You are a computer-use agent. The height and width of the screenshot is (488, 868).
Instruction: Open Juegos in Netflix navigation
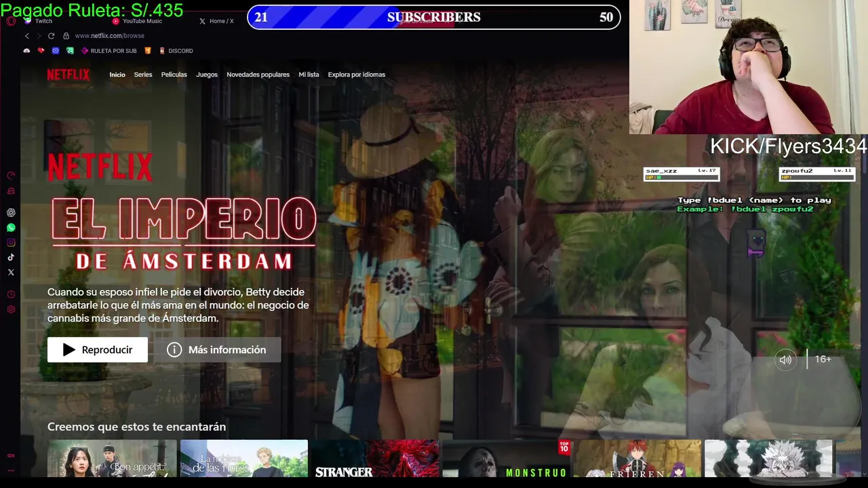pyautogui.click(x=207, y=75)
